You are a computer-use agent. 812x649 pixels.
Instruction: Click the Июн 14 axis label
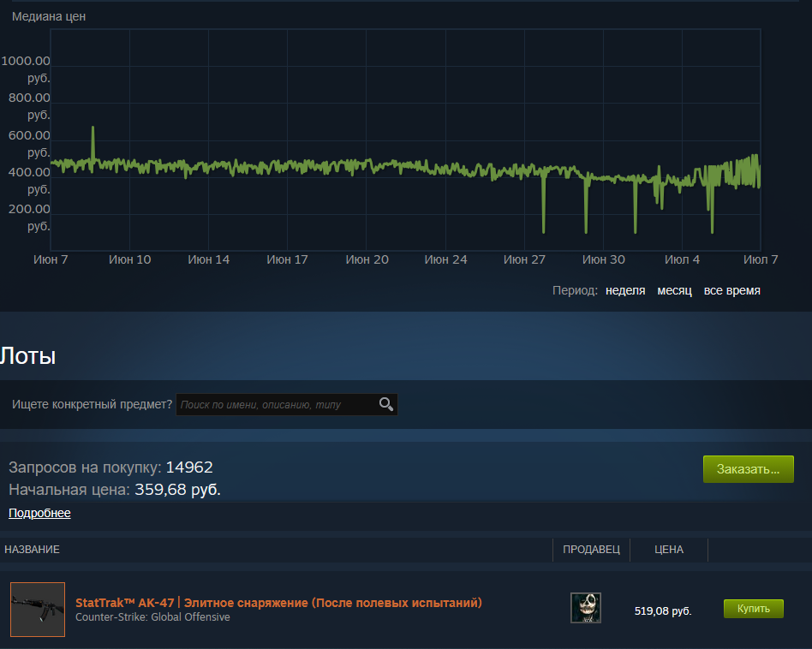point(209,259)
